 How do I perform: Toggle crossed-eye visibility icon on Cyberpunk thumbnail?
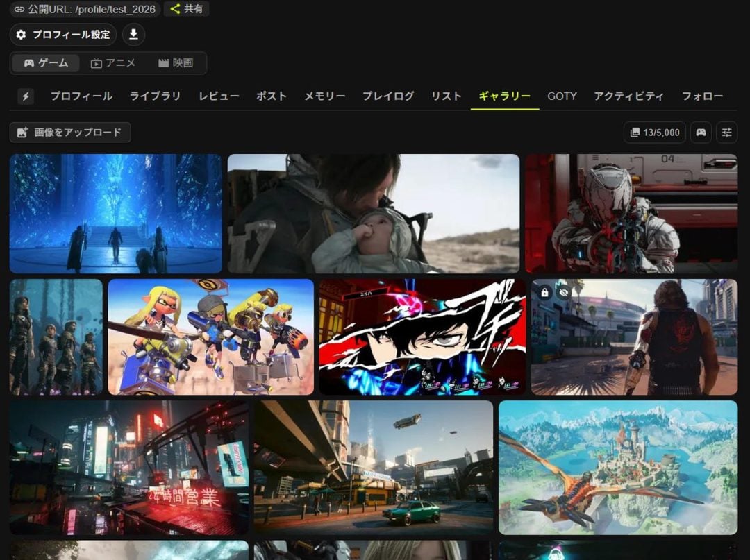564,292
